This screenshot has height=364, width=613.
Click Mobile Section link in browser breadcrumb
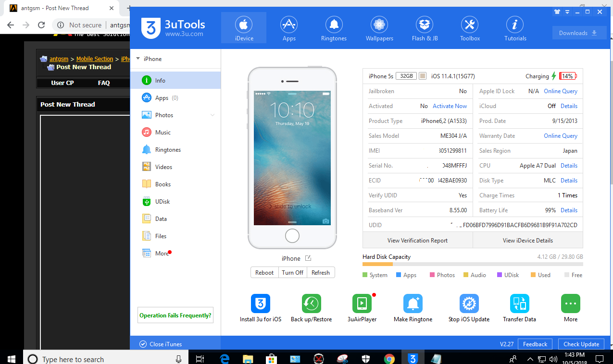95,59
